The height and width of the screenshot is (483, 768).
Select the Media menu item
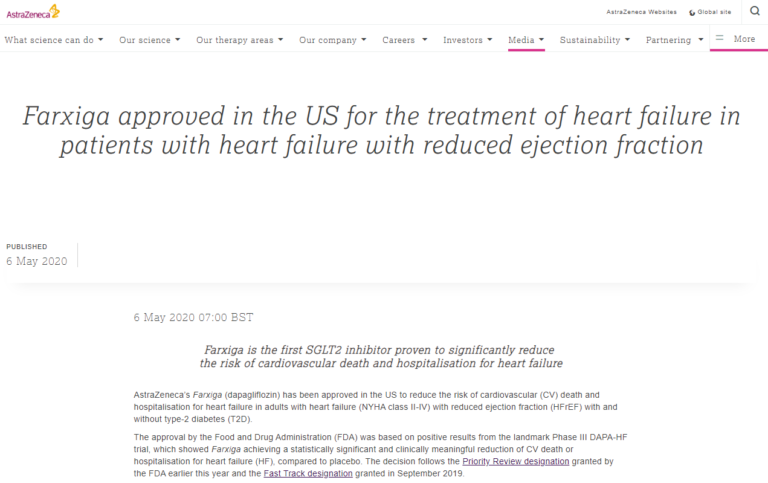tap(521, 40)
